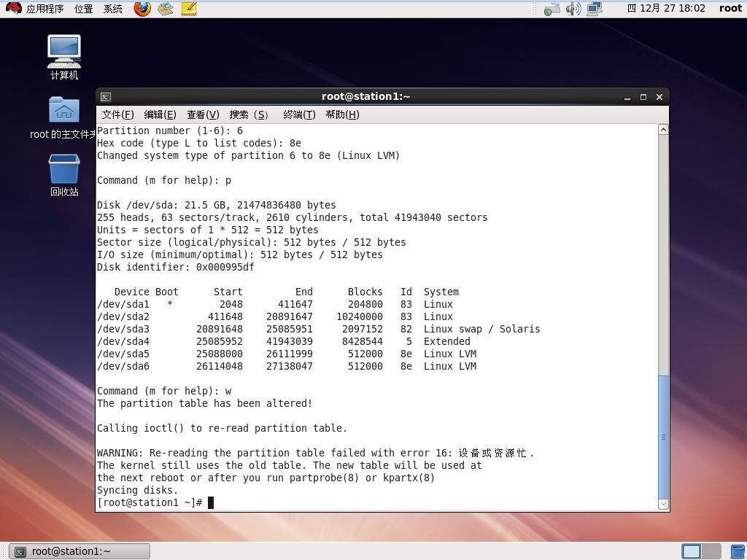Open the 回收站 trash desktop icon
Viewport: 747px width, 560px height.
64,175
